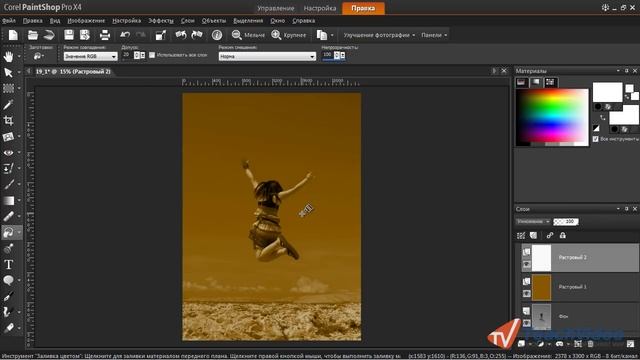Undo the last action

click(x=125, y=35)
